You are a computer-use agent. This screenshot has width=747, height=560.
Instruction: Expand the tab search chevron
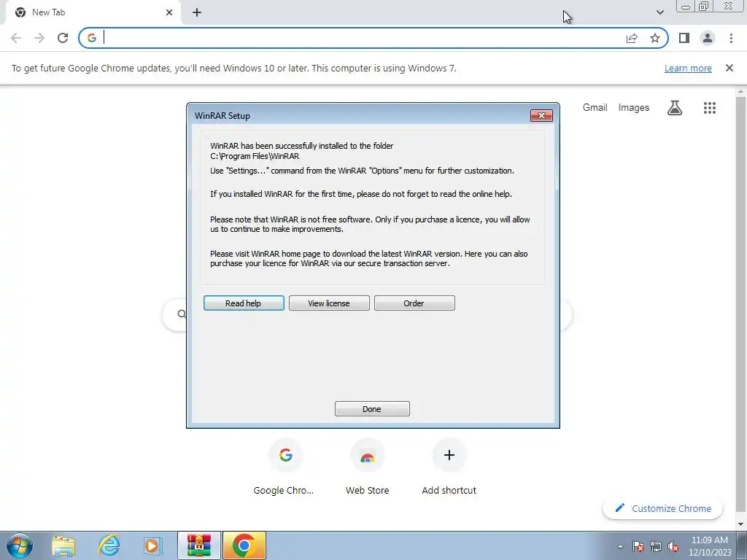659,12
